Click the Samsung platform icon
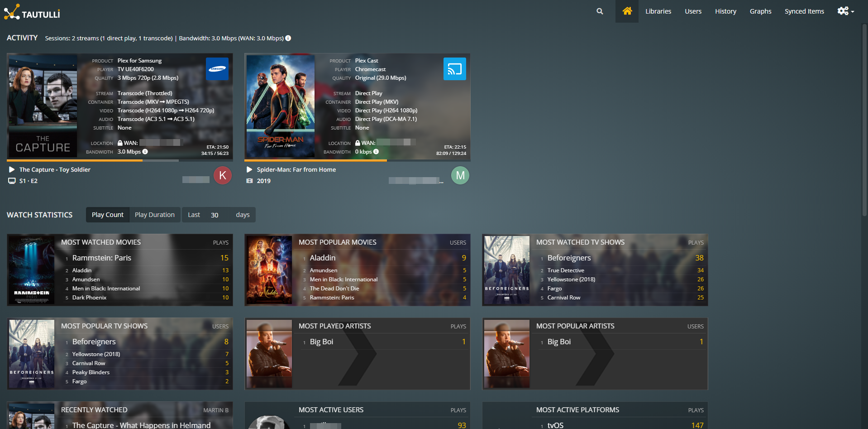The height and width of the screenshot is (429, 868). click(x=217, y=69)
